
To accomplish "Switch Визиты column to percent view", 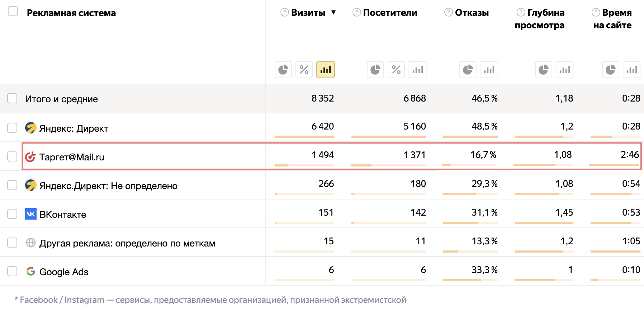I will click(x=304, y=70).
